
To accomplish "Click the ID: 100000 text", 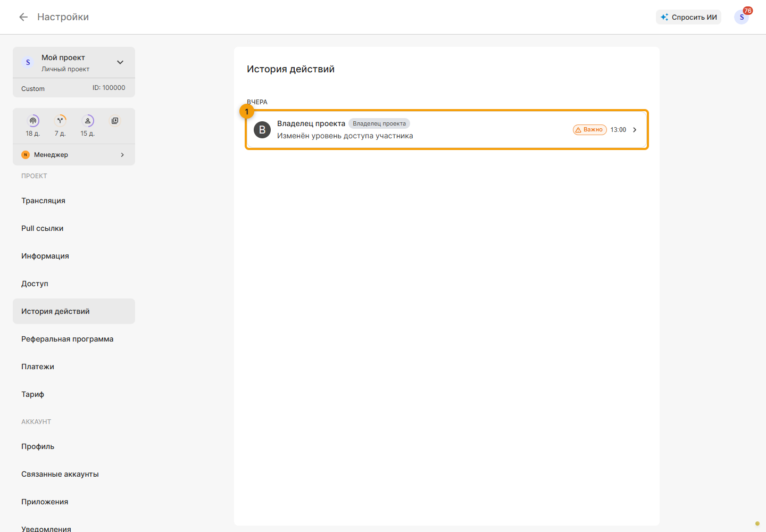I will (x=109, y=88).
